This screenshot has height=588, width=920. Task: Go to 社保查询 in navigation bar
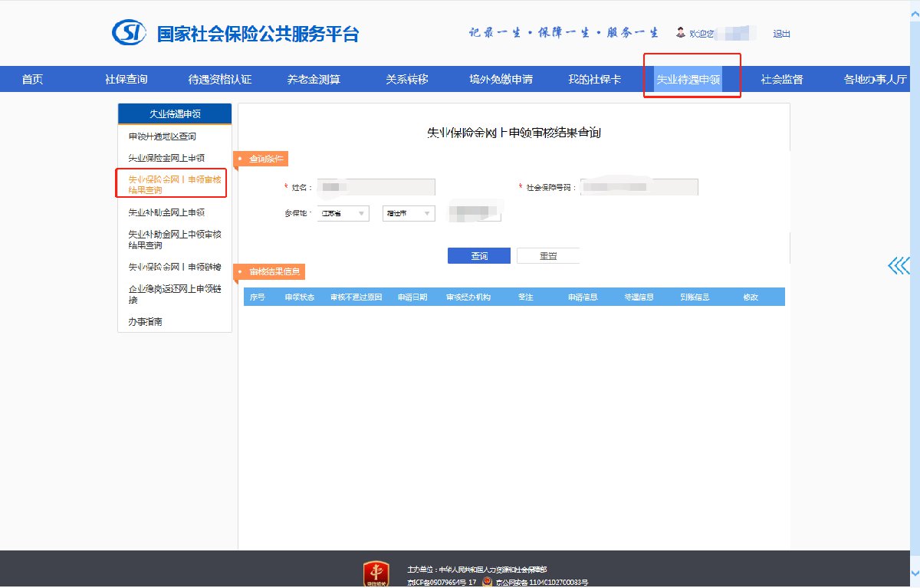click(127, 80)
